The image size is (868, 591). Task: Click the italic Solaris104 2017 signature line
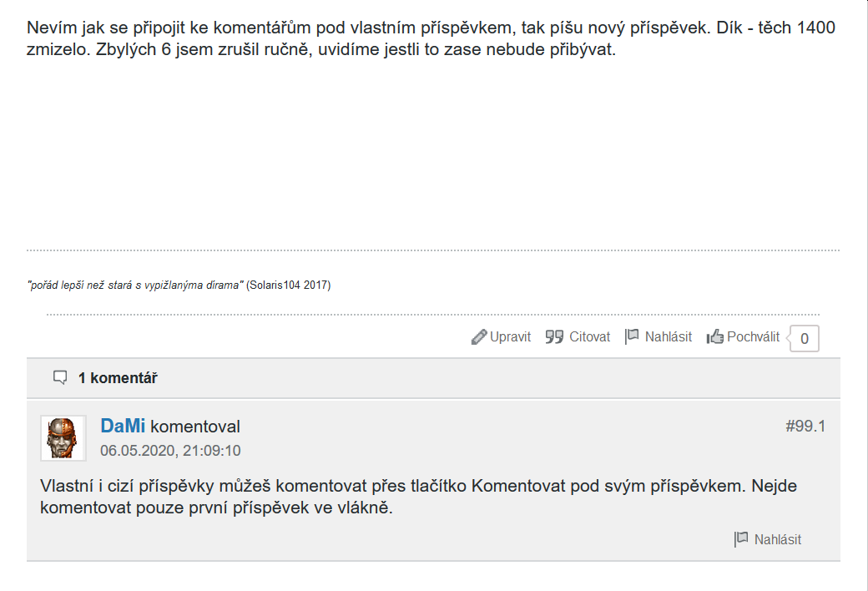click(x=179, y=285)
